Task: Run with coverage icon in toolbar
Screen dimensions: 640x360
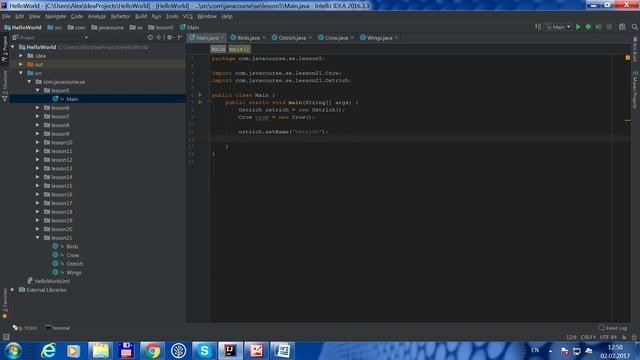Action: pos(599,27)
